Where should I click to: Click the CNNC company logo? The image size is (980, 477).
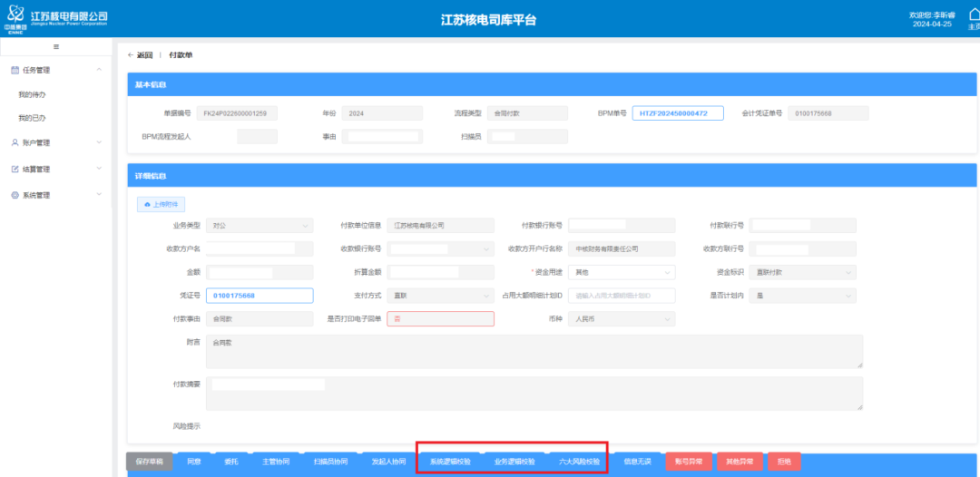click(15, 19)
